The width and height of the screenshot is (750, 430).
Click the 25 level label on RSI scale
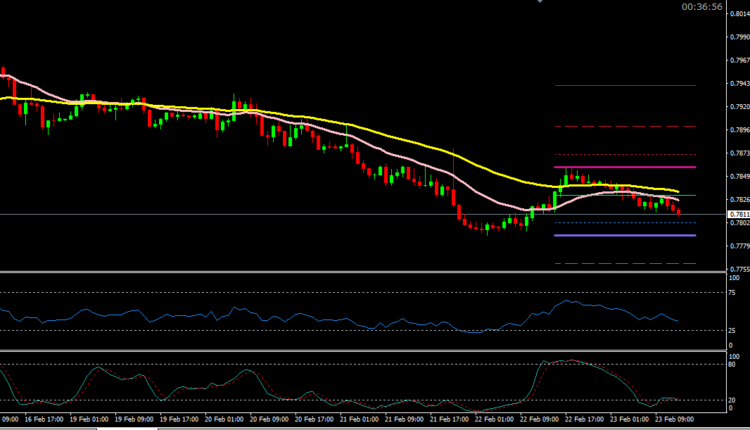coord(731,331)
